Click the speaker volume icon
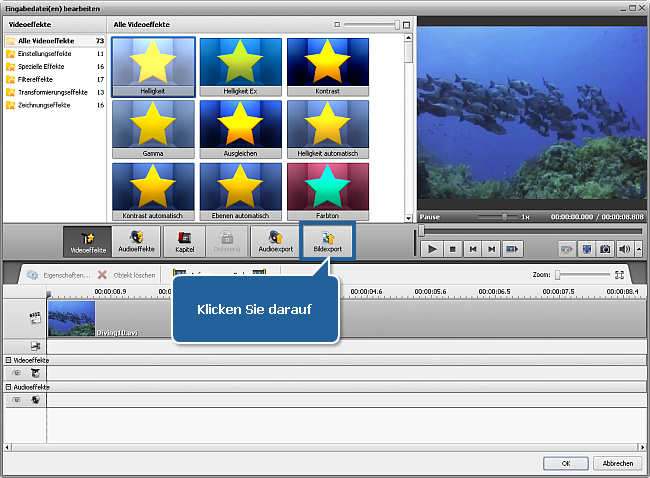This screenshot has height=478, width=650. click(624, 248)
